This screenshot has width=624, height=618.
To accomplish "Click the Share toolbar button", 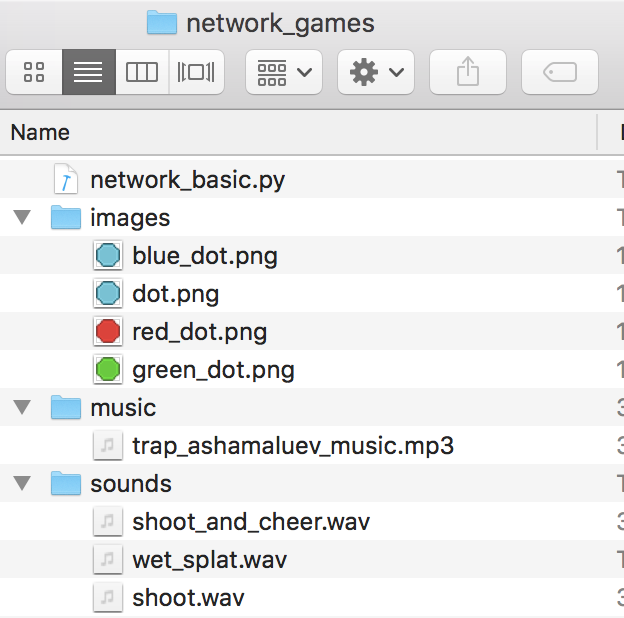I will click(467, 72).
